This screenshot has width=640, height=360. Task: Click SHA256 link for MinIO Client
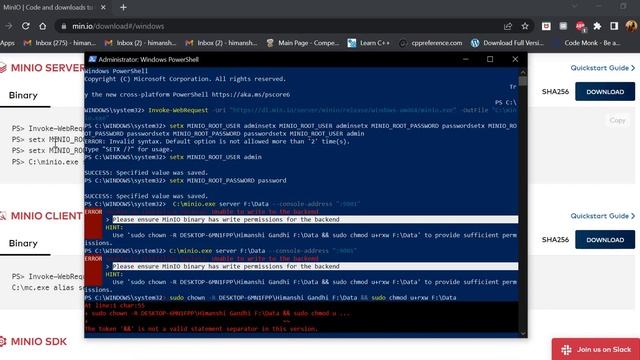[555, 240]
